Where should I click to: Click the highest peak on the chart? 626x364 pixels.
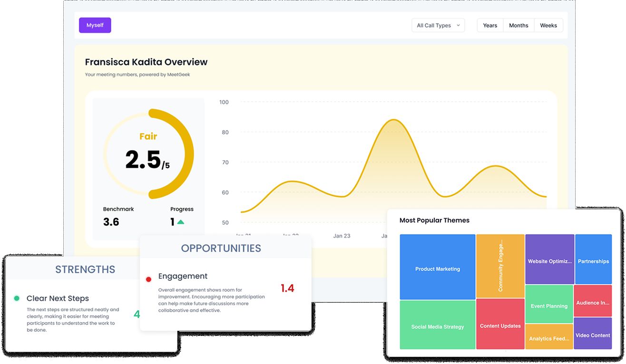point(394,120)
